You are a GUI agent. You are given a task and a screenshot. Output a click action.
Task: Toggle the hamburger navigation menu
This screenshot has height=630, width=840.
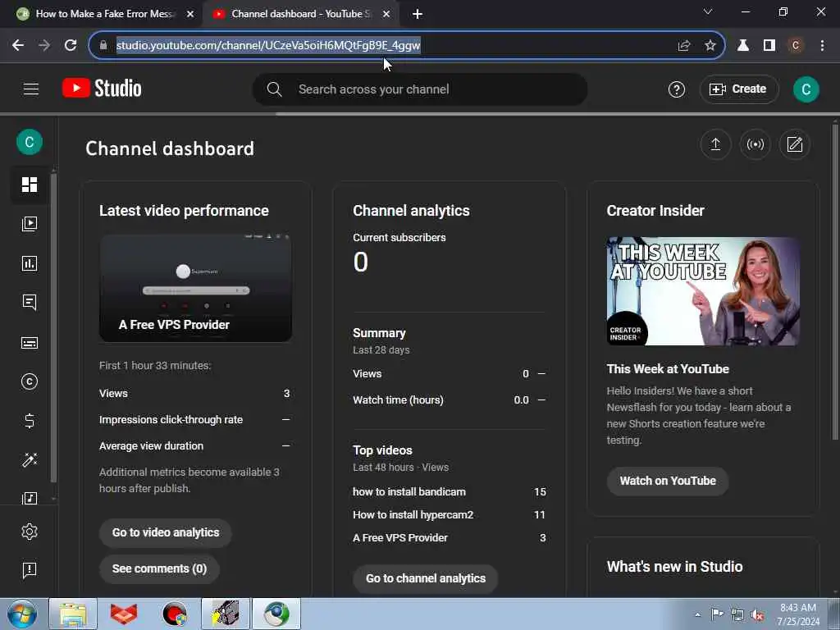(x=31, y=89)
